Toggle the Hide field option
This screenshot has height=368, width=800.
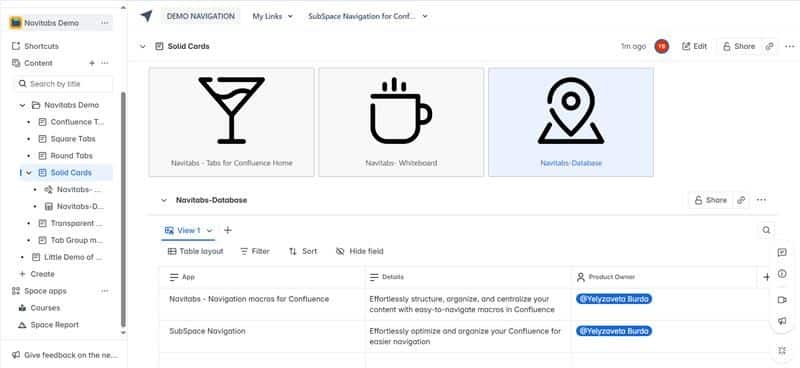coord(359,251)
